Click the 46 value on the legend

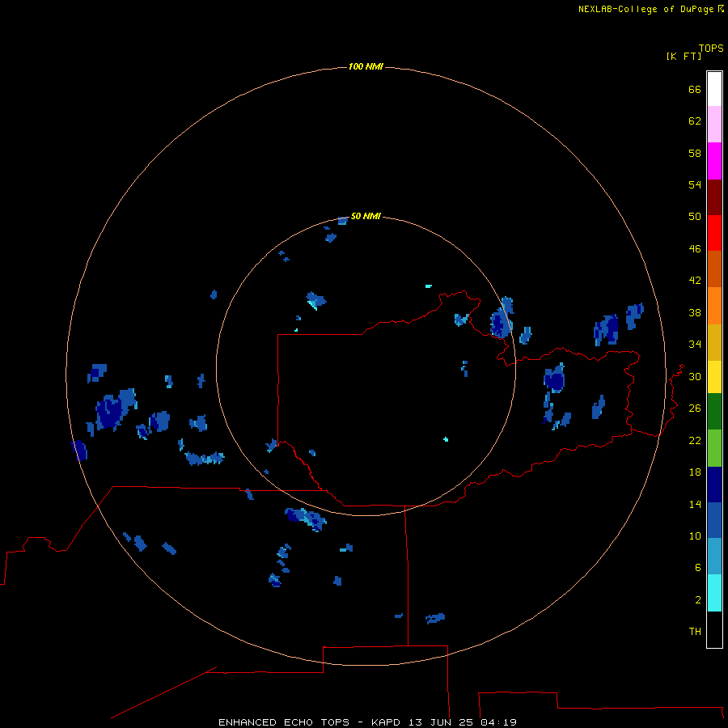click(695, 249)
